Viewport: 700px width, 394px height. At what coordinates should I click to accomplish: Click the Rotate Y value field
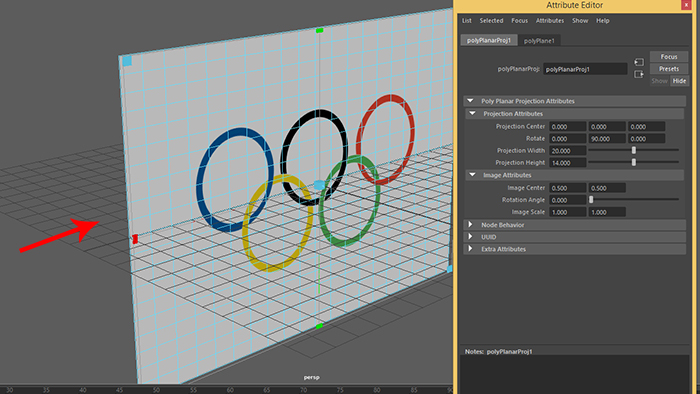tap(607, 139)
